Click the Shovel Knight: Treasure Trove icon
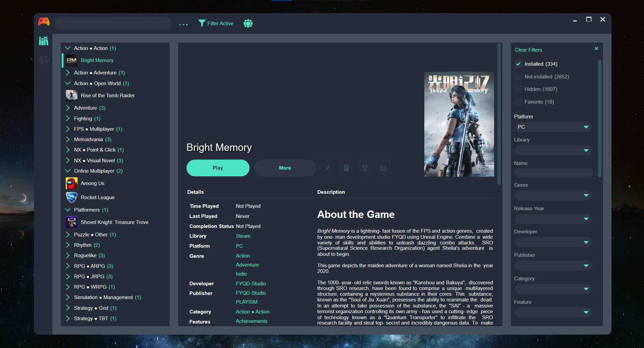Image resolution: width=644 pixels, height=348 pixels. point(71,222)
